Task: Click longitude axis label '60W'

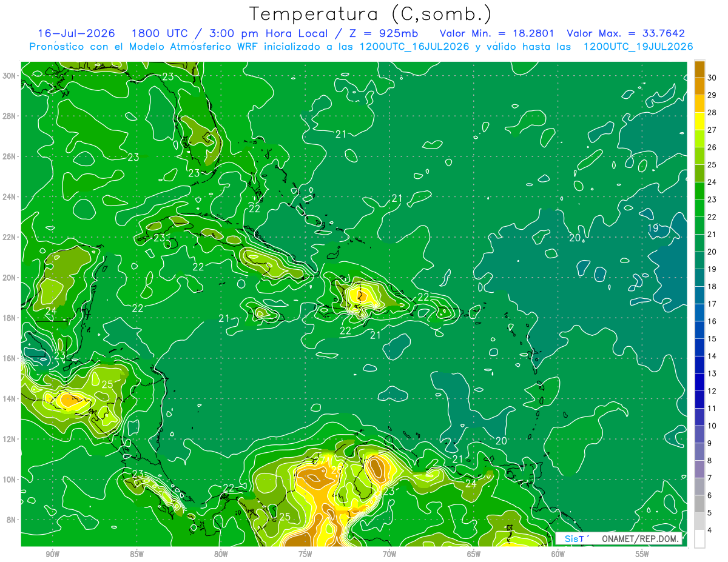Action: point(558,554)
